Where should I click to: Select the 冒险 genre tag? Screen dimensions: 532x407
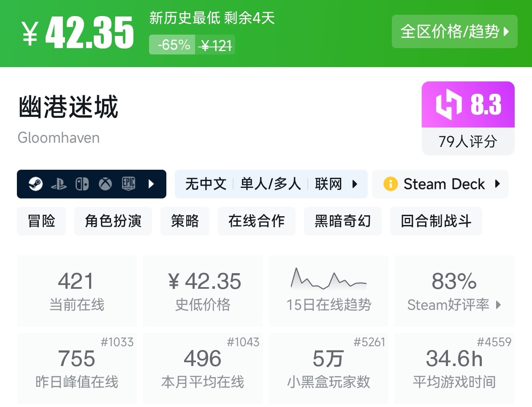coord(41,221)
